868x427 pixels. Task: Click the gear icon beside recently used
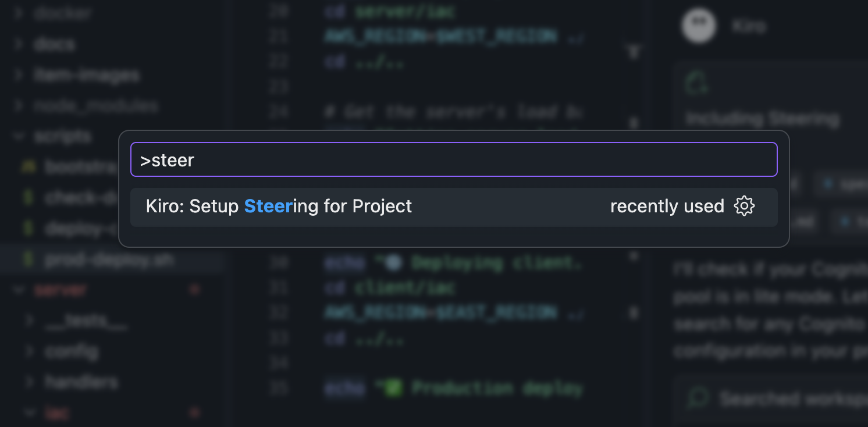tap(744, 206)
